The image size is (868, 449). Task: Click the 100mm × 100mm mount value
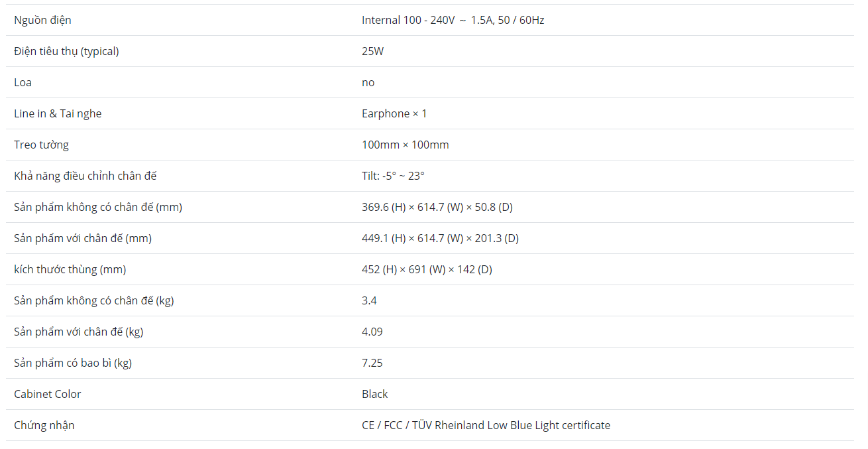point(405,145)
